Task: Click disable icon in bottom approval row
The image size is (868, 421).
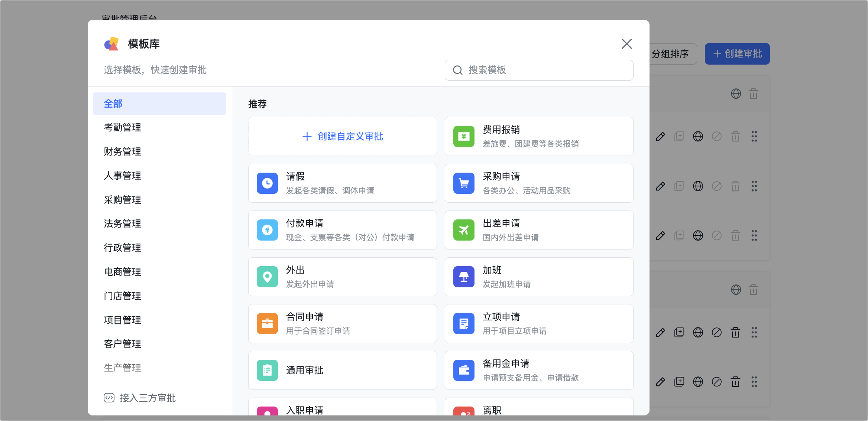Action: pos(717,382)
